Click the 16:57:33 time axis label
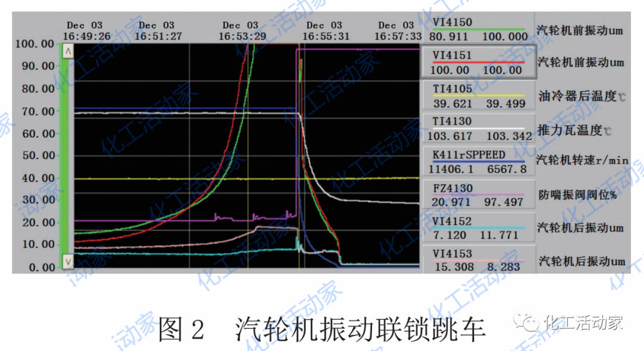The width and height of the screenshot is (644, 351). point(398,36)
